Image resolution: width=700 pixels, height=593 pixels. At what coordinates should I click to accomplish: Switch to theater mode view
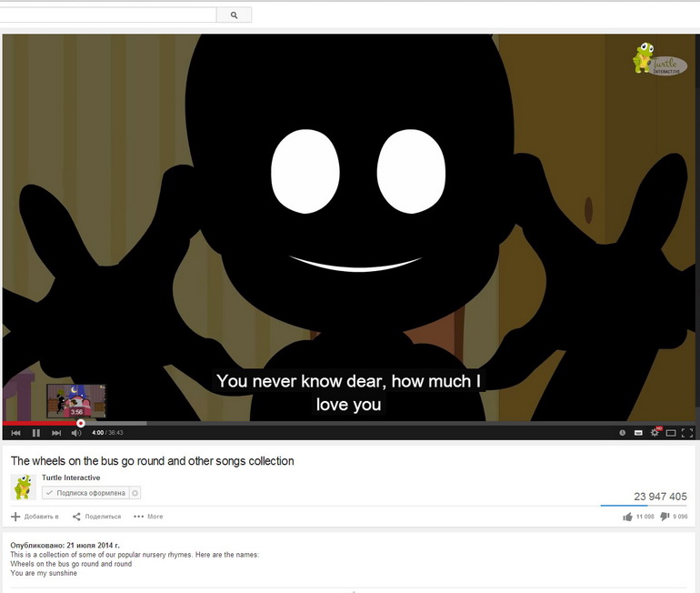[671, 433]
